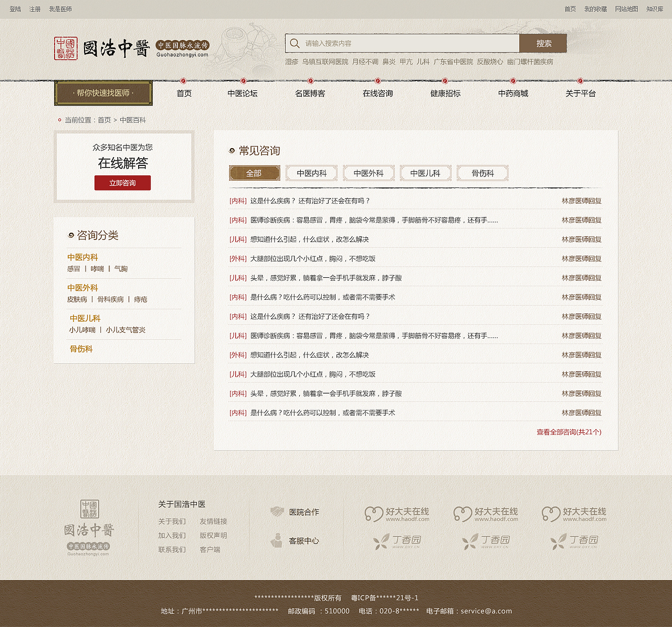Click hot keyword 广东省中医院
Screen dimensions: 672x627
coord(453,61)
